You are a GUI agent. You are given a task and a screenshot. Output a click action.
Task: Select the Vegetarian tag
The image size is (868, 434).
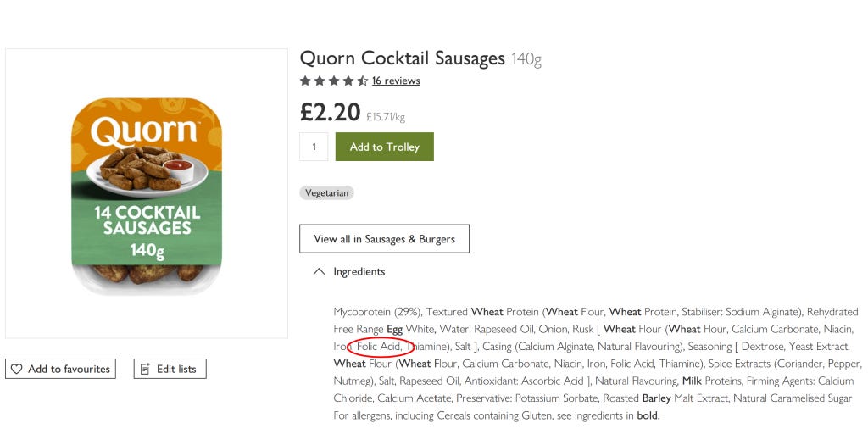click(326, 193)
